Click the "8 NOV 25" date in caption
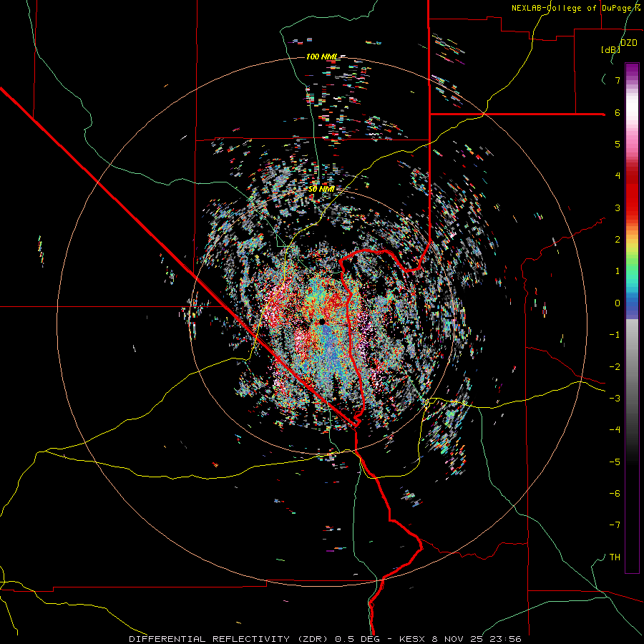 tap(457, 639)
